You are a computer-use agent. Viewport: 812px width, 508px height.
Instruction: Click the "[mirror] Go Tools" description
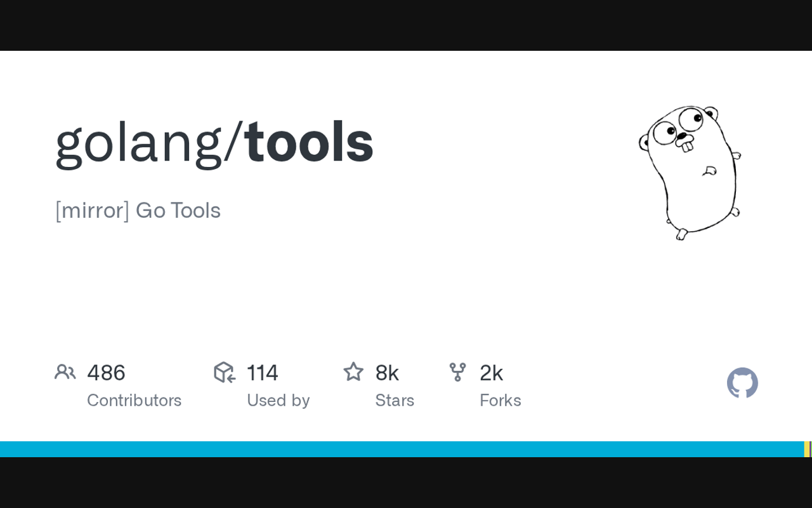(138, 210)
